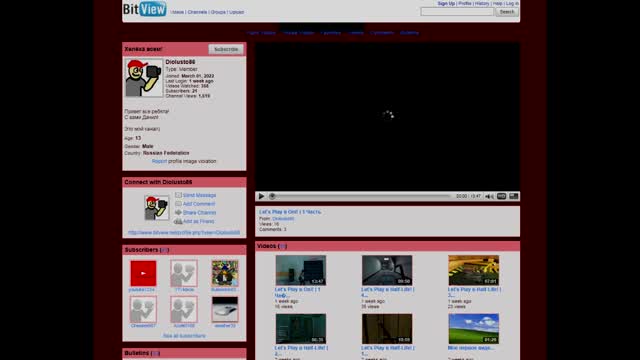Click the search input field
This screenshot has height=360, width=640.
[457, 12]
